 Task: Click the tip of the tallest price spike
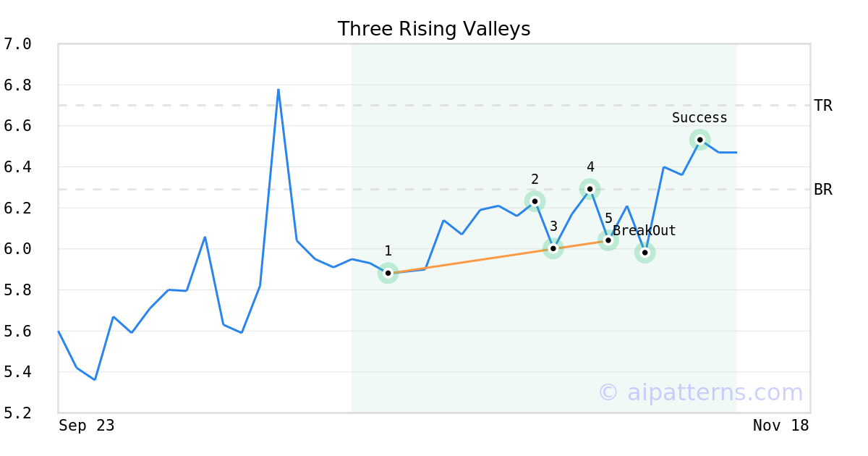[278, 90]
